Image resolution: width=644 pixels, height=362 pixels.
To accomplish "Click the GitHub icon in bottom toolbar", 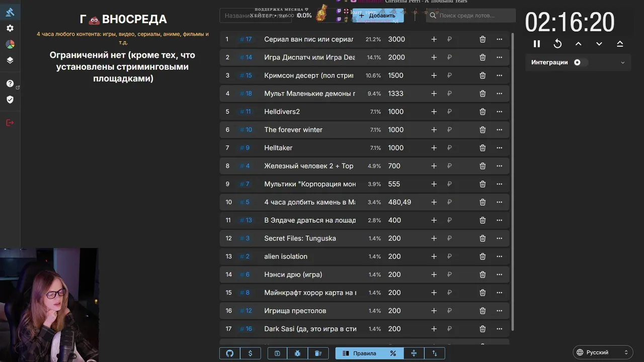I will (x=229, y=353).
